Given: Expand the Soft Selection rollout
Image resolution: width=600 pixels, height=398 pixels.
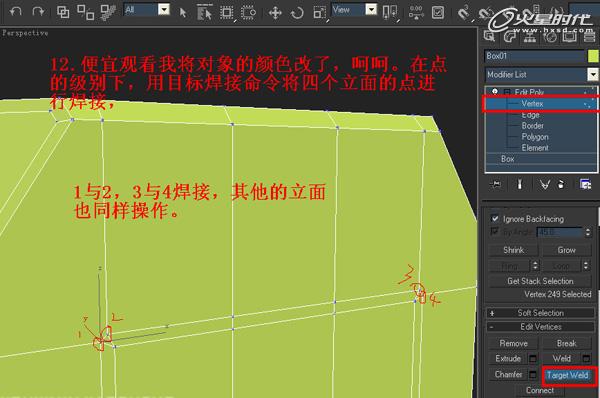Looking at the screenshot, I should coord(540,313).
